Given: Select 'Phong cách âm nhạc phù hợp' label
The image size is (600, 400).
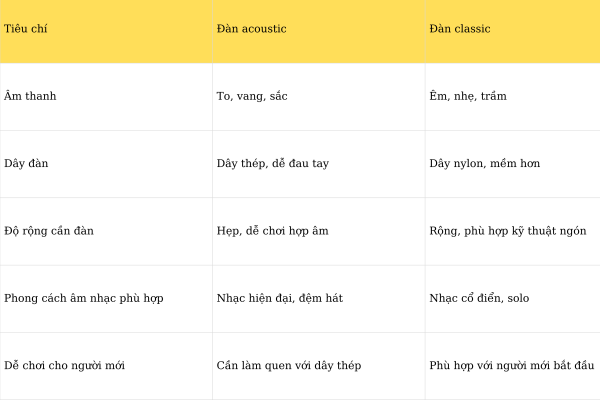Looking at the screenshot, I should click(x=83, y=298).
